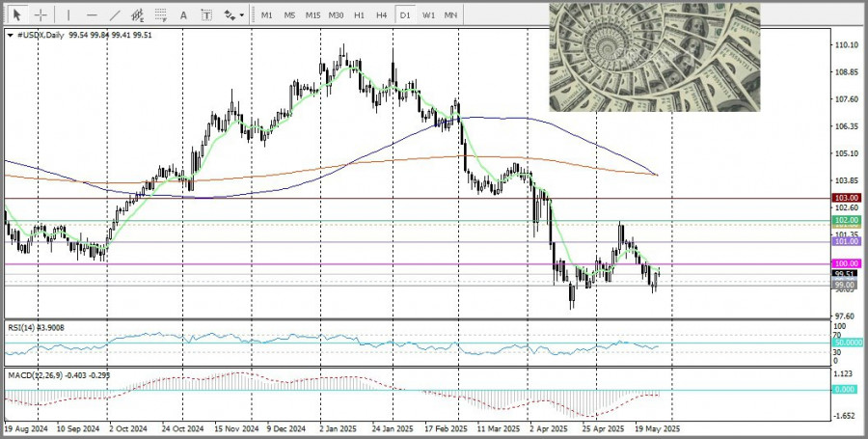The width and height of the screenshot is (868, 439).
Task: Choose the text 'A' tool
Action: pyautogui.click(x=183, y=15)
